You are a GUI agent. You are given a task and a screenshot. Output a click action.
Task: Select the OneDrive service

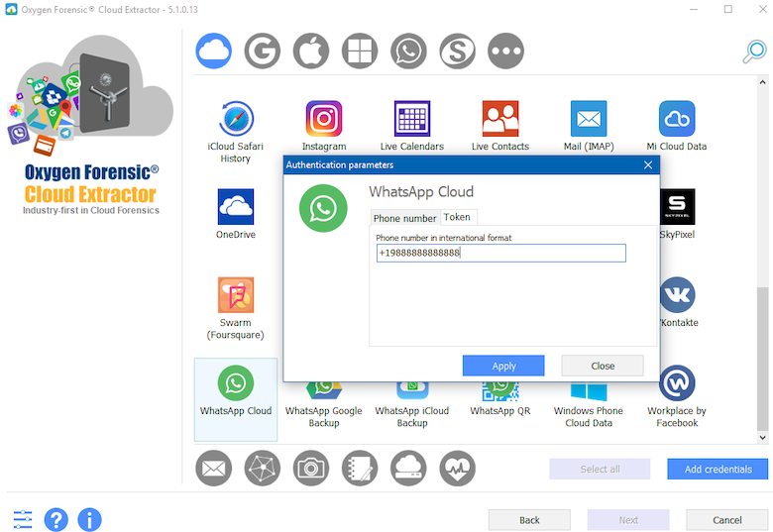(236, 214)
